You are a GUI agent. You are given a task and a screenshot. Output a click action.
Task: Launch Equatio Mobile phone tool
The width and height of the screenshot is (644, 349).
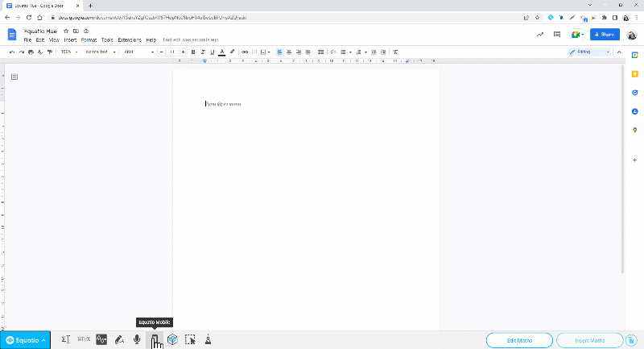click(x=155, y=339)
